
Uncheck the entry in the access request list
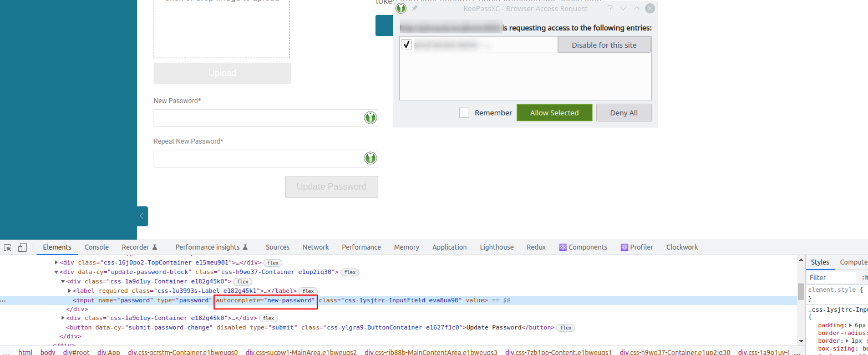[x=406, y=44]
